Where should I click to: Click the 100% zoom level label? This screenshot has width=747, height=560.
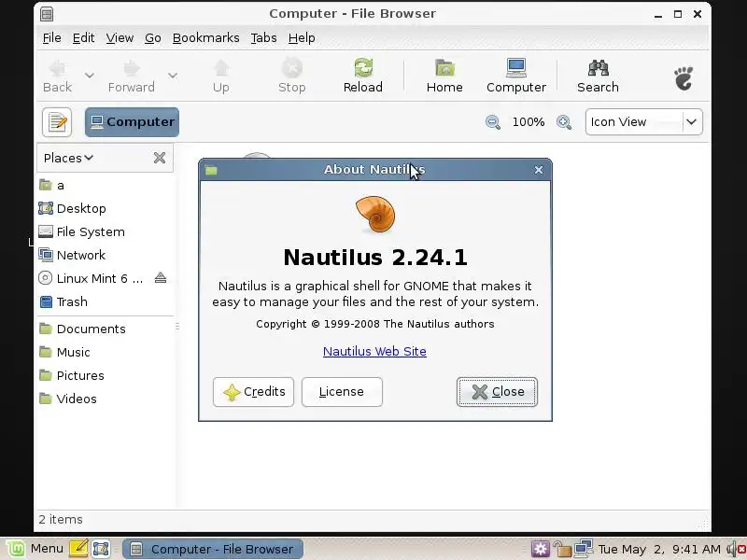tap(529, 122)
